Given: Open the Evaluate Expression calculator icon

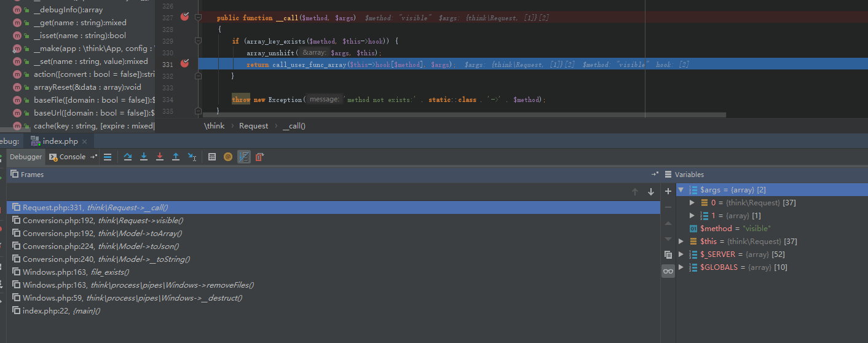Looking at the screenshot, I should coord(212,157).
